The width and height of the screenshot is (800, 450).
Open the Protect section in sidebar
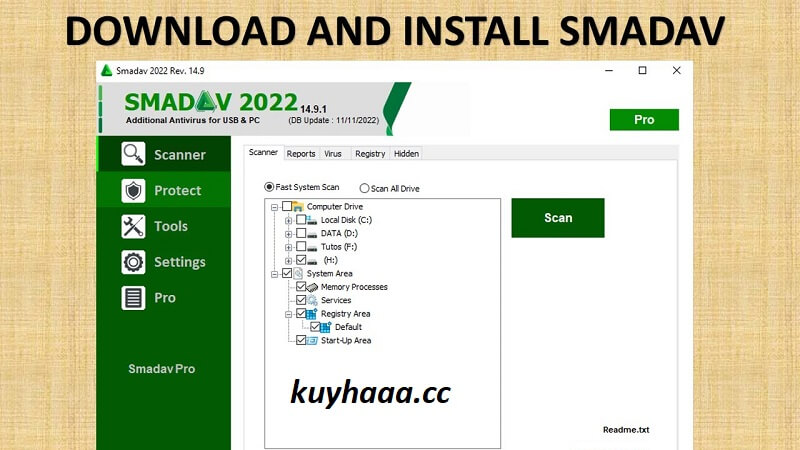tap(164, 190)
